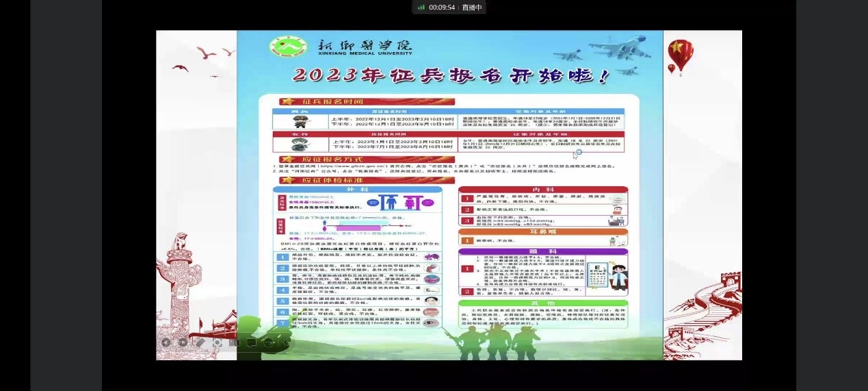
Task: Click the 征兵报名时间 section header
Action: 325,101
